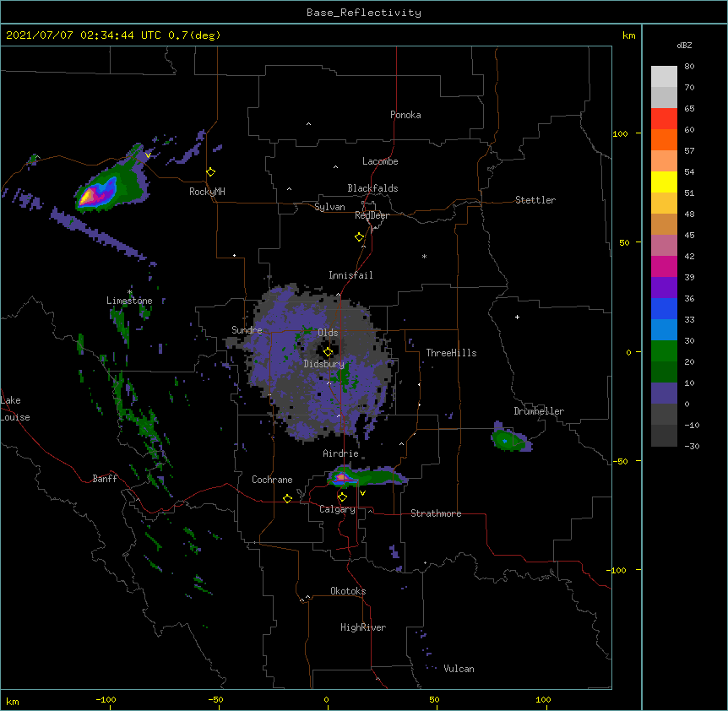Pick the purple 39–36 dBZ legend swatch
Screen dimensions: 728x711
[664, 288]
